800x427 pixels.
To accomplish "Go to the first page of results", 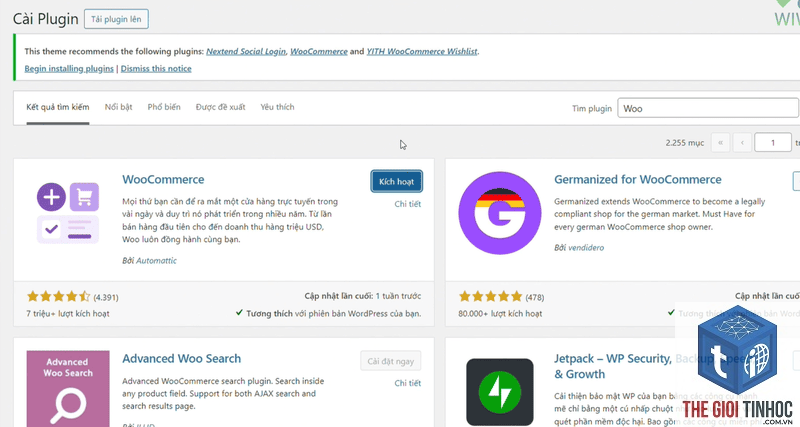I will click(720, 142).
